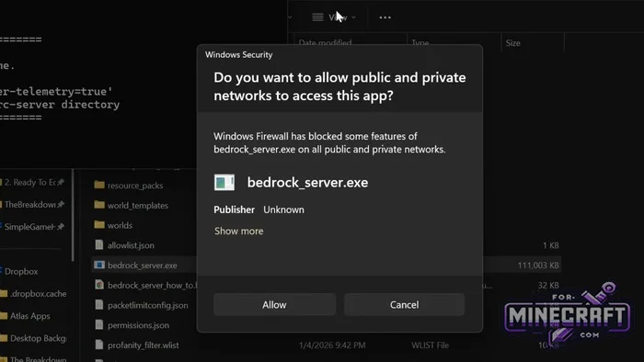Click bedrock_server.exe icon in file list
The height and width of the screenshot is (362, 644).
tap(99, 265)
